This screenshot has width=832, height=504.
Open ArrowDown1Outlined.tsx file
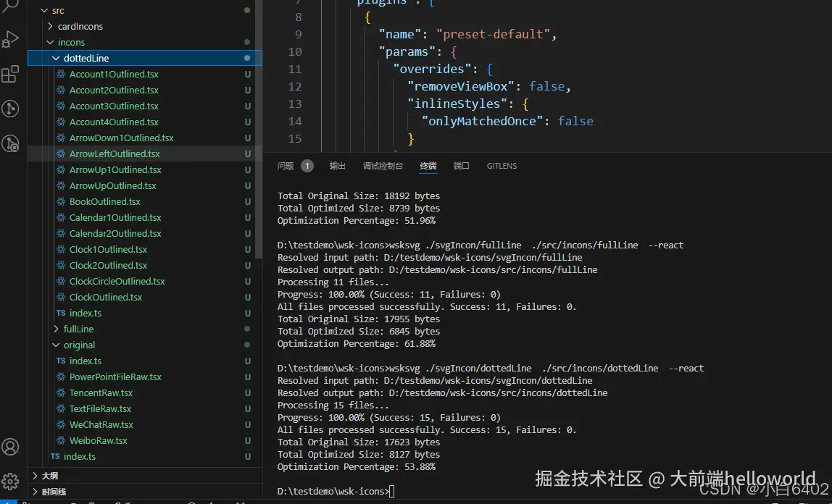click(122, 138)
